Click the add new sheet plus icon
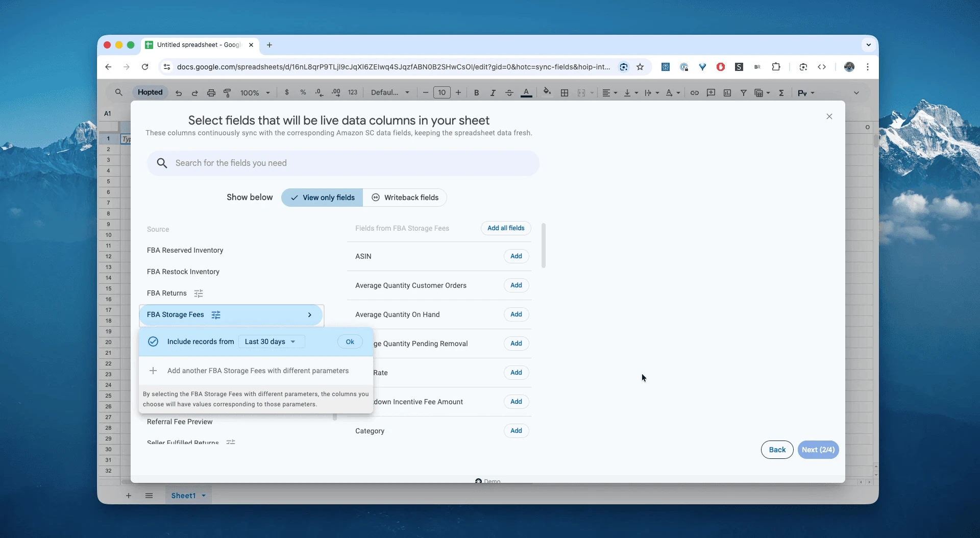The image size is (980, 538). click(x=129, y=496)
